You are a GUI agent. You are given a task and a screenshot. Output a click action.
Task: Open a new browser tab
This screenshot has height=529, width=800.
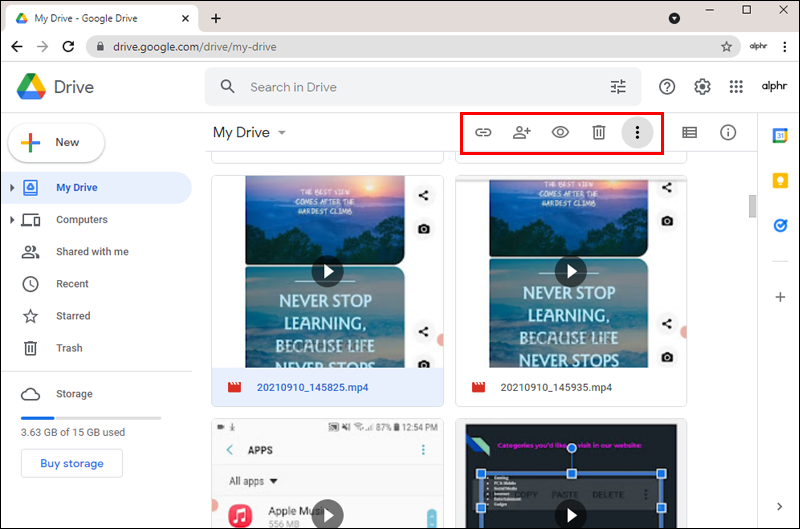(x=216, y=18)
